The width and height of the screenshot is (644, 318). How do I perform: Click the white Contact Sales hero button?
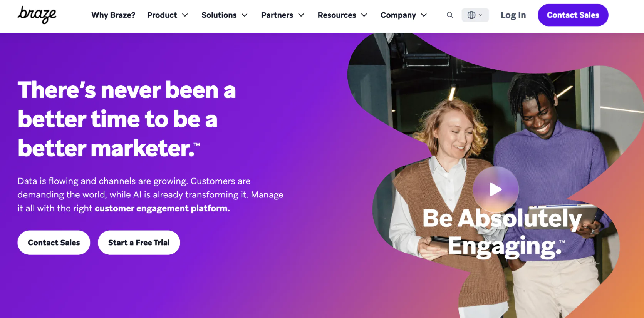[54, 243]
